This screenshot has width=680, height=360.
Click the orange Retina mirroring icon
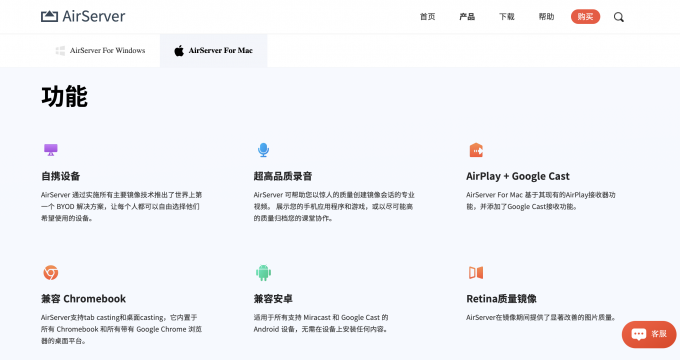(x=476, y=272)
